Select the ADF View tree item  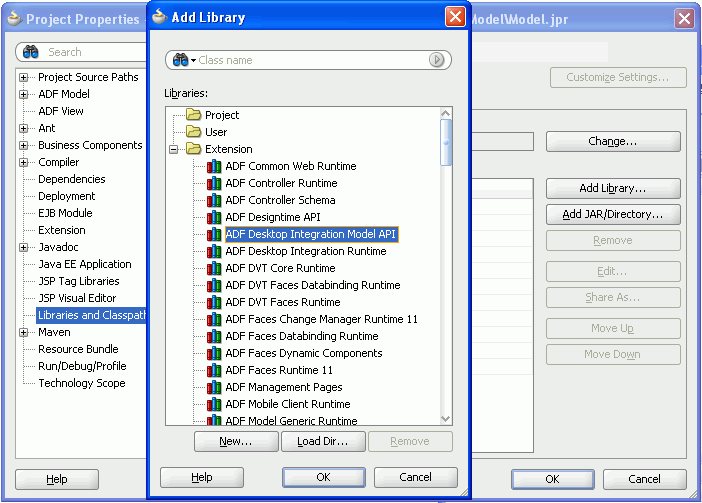61,111
